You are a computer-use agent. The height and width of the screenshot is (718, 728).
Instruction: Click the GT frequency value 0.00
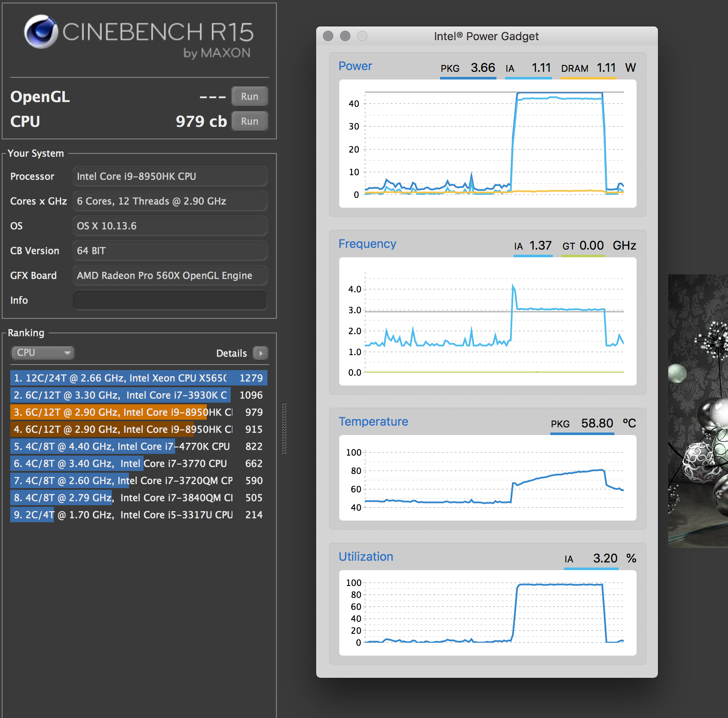[592, 245]
